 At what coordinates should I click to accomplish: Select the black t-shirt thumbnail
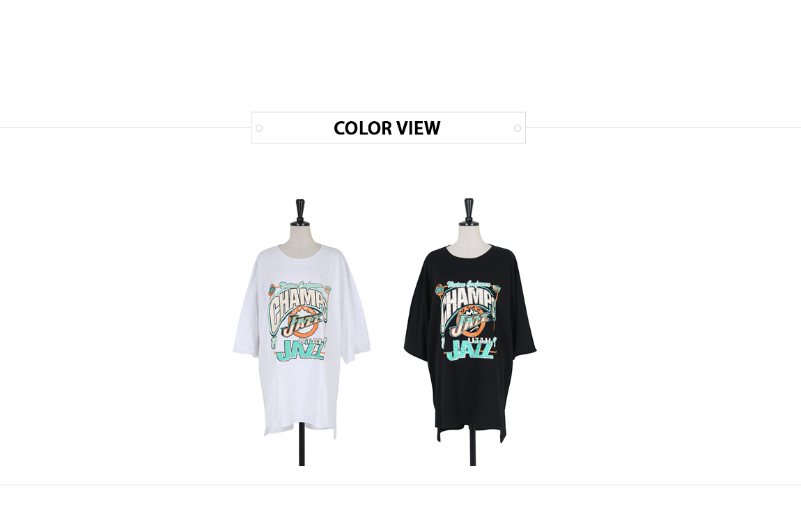pos(470,332)
